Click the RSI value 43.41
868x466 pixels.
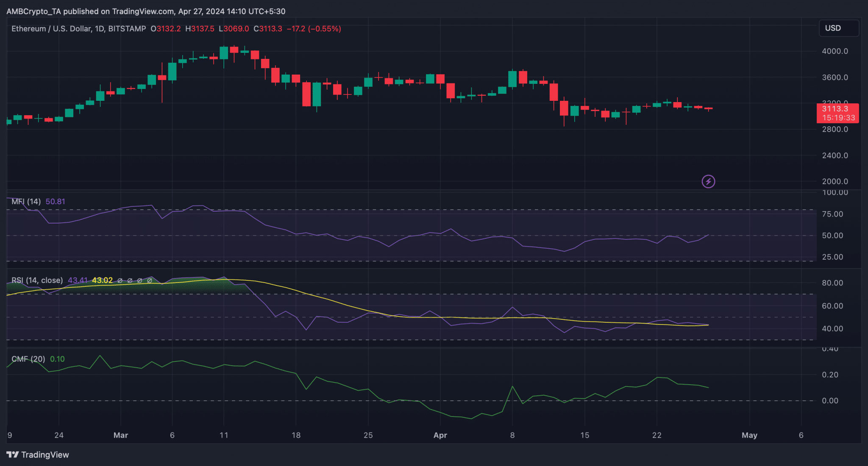[78, 280]
